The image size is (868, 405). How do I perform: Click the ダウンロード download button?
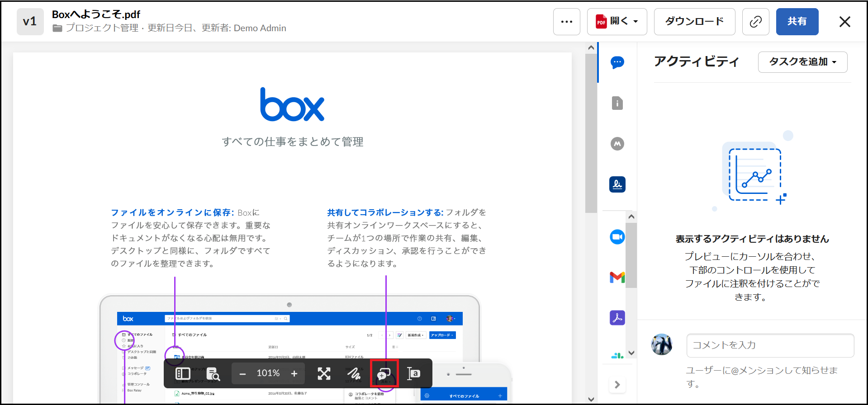(694, 22)
